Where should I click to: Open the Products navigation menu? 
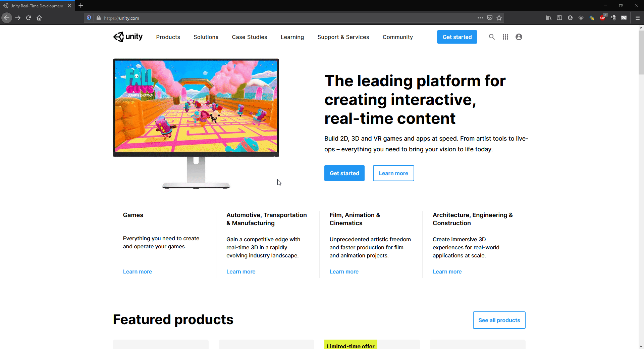168,37
